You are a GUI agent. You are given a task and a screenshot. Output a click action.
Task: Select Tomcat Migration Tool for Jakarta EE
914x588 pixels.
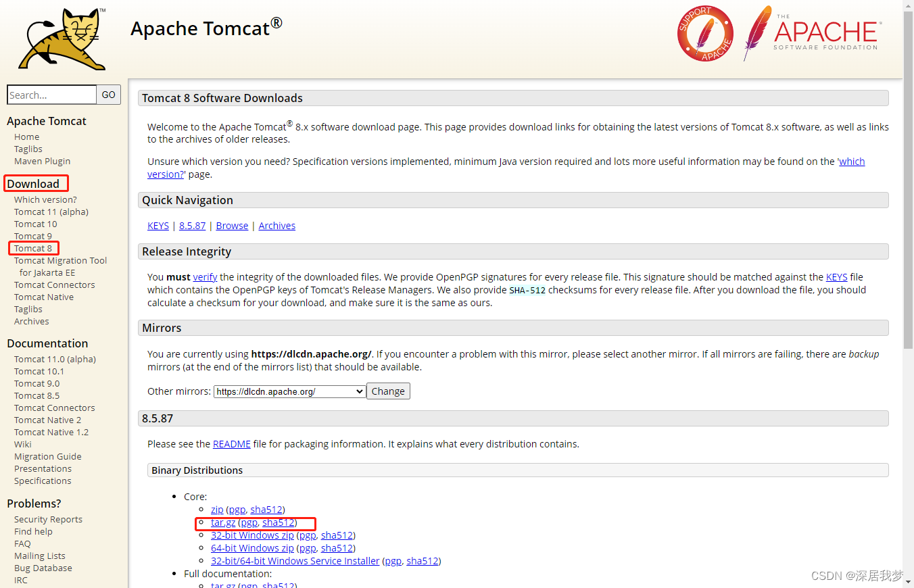60,260
